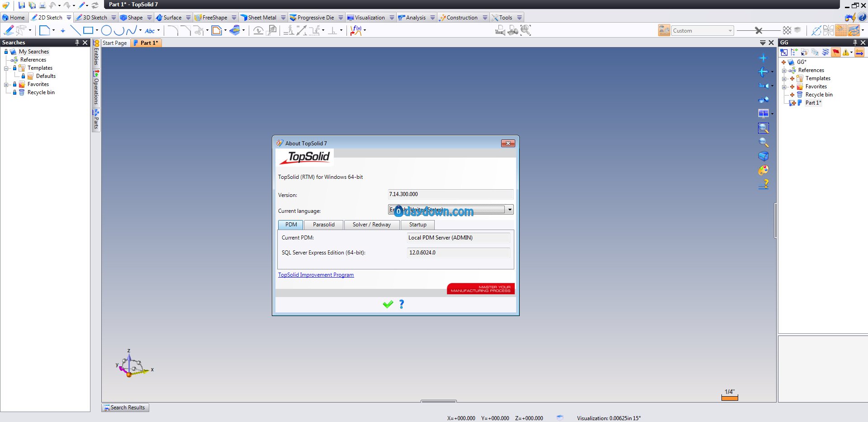Image resolution: width=868 pixels, height=422 pixels.
Task: Expand the Tools menu arrow
Action: tap(519, 18)
